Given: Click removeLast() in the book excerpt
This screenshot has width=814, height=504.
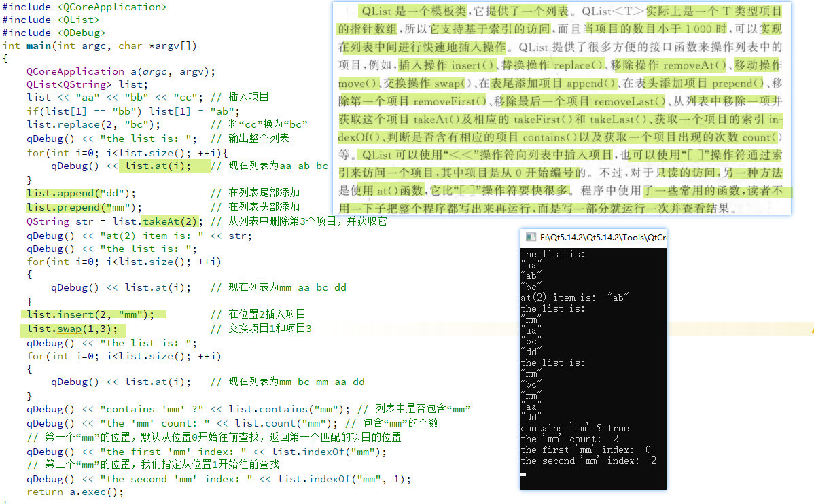Looking at the screenshot, I should pos(629,101).
